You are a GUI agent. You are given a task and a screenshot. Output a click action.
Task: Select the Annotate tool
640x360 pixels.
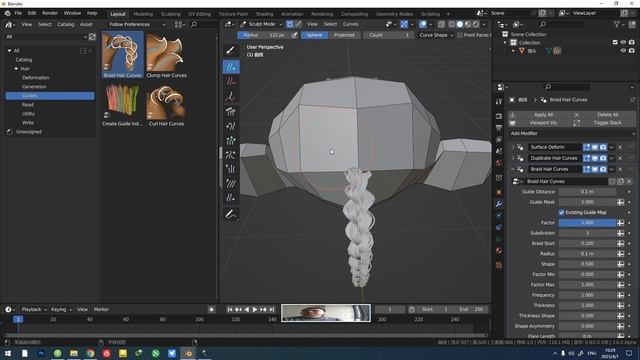pos(231,214)
